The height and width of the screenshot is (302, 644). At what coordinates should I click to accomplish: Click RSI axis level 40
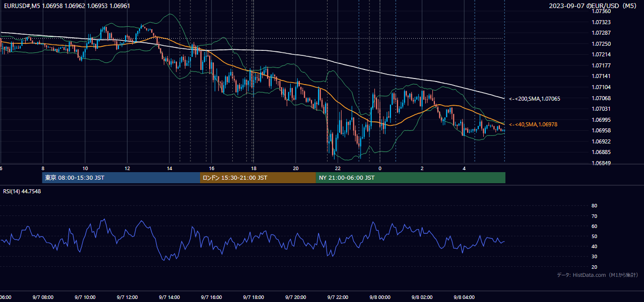coord(594,247)
